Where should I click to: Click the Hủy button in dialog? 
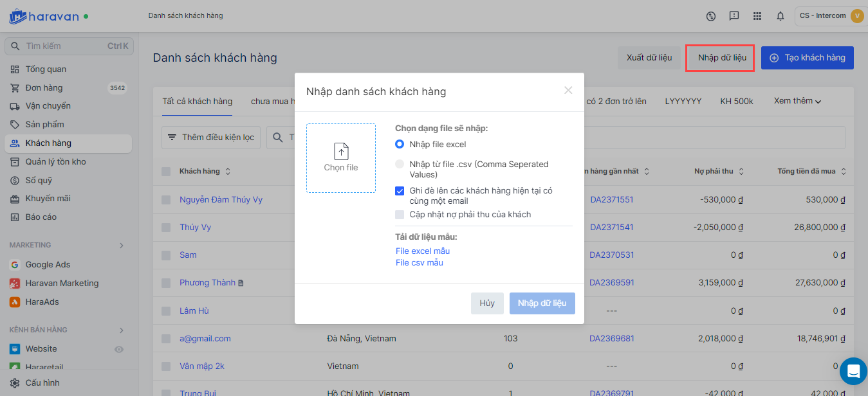coord(487,303)
